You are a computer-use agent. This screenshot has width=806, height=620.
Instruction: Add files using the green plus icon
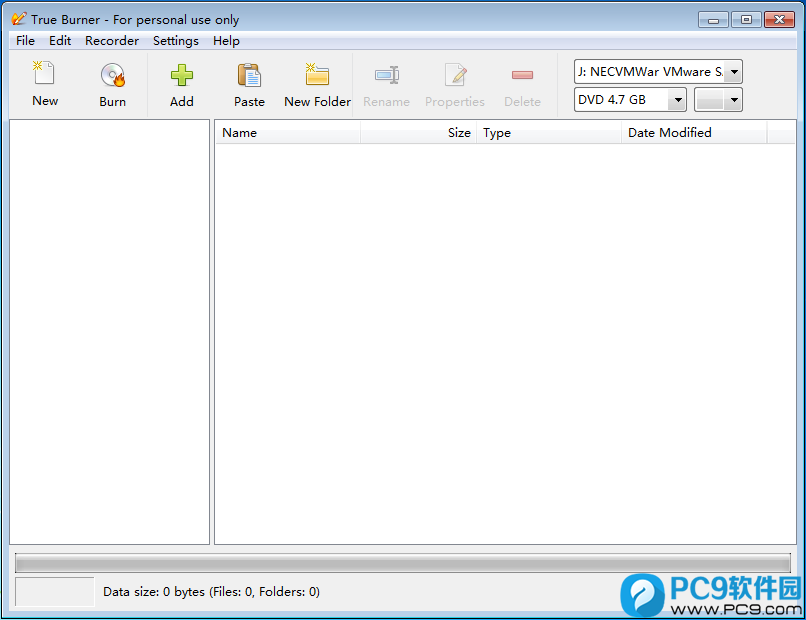point(181,75)
